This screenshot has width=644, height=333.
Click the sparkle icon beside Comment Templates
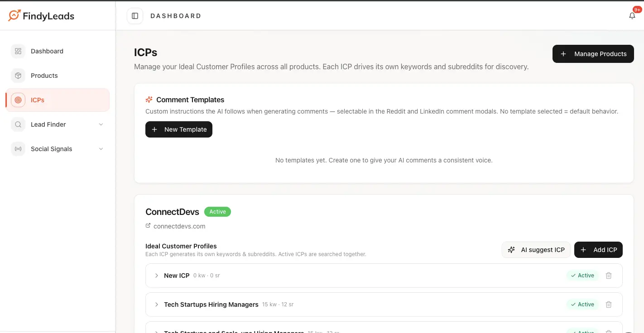click(149, 100)
